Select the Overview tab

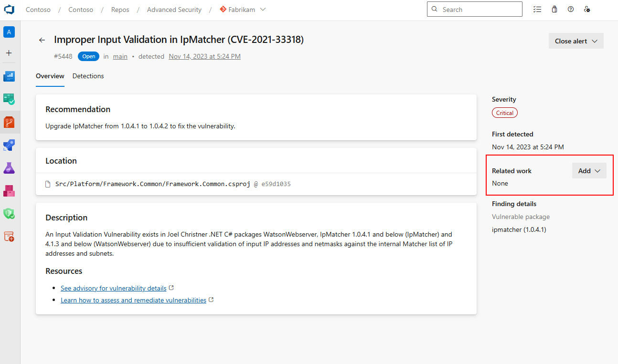point(50,76)
